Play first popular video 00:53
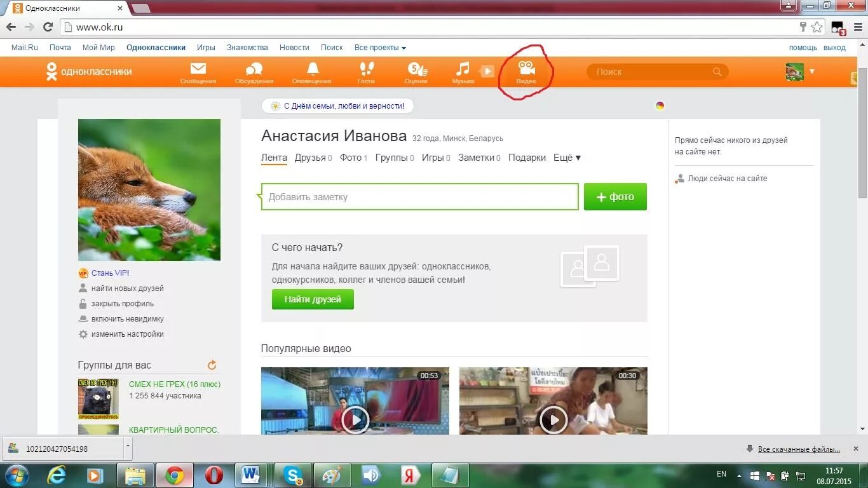The width and height of the screenshot is (868, 488). tap(355, 420)
